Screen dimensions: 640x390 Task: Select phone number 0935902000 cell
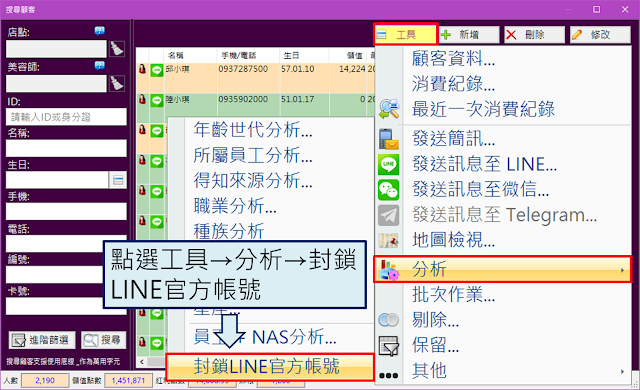(x=243, y=100)
